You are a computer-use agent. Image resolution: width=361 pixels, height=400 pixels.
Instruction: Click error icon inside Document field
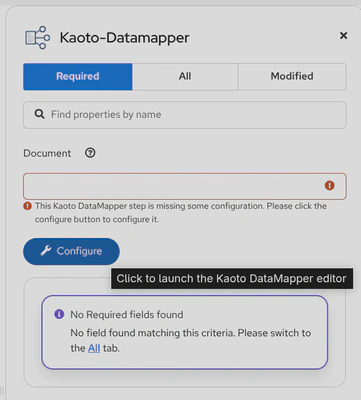pyautogui.click(x=330, y=185)
